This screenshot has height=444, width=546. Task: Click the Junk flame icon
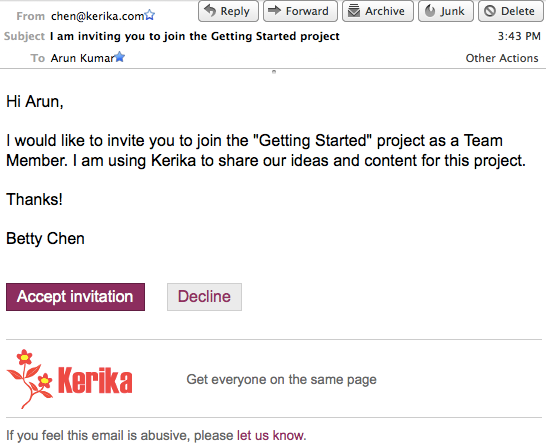430,11
